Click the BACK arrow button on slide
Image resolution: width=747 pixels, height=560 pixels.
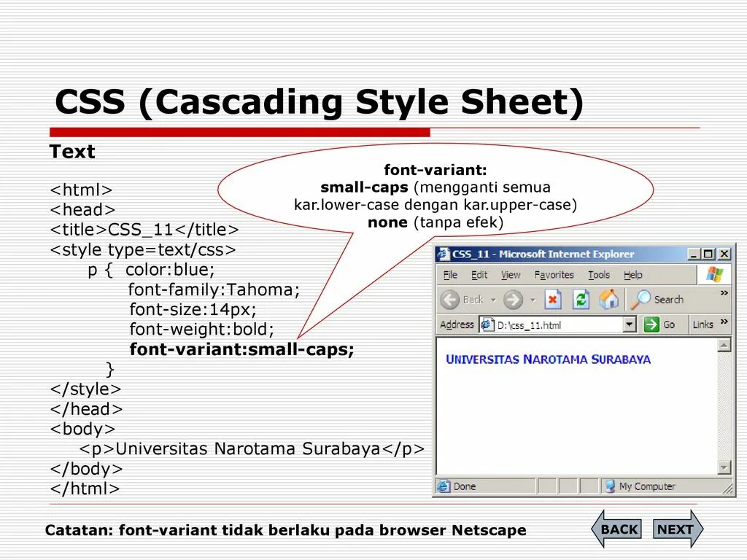click(616, 529)
